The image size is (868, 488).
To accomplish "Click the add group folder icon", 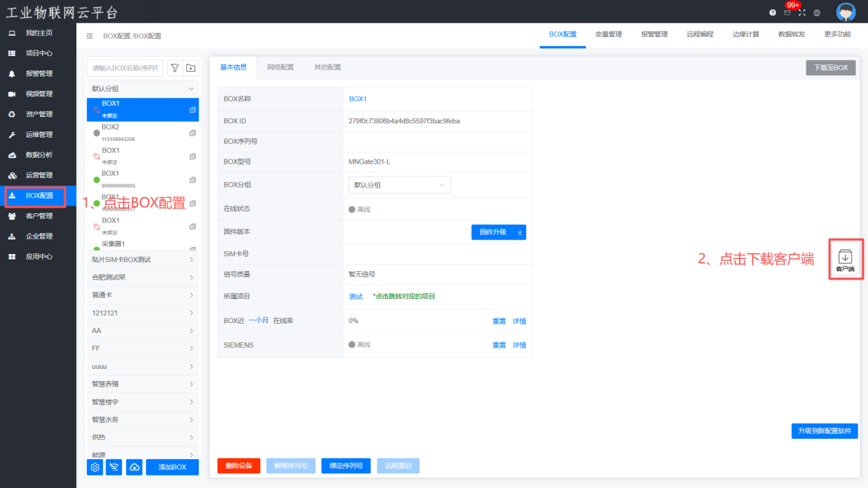I will [190, 68].
